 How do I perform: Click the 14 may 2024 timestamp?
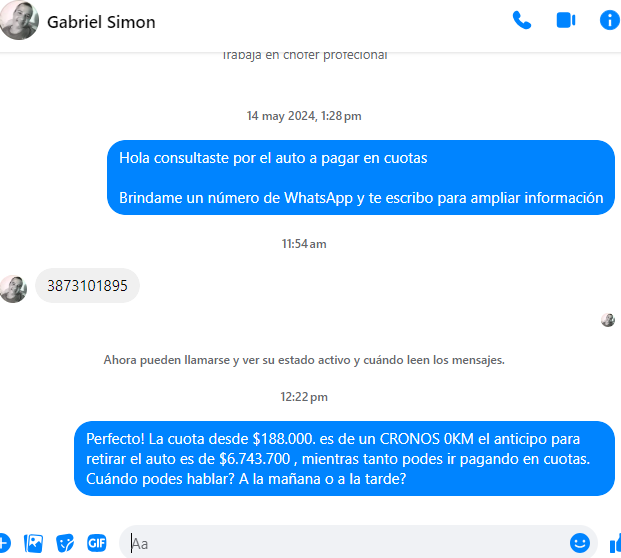point(304,116)
